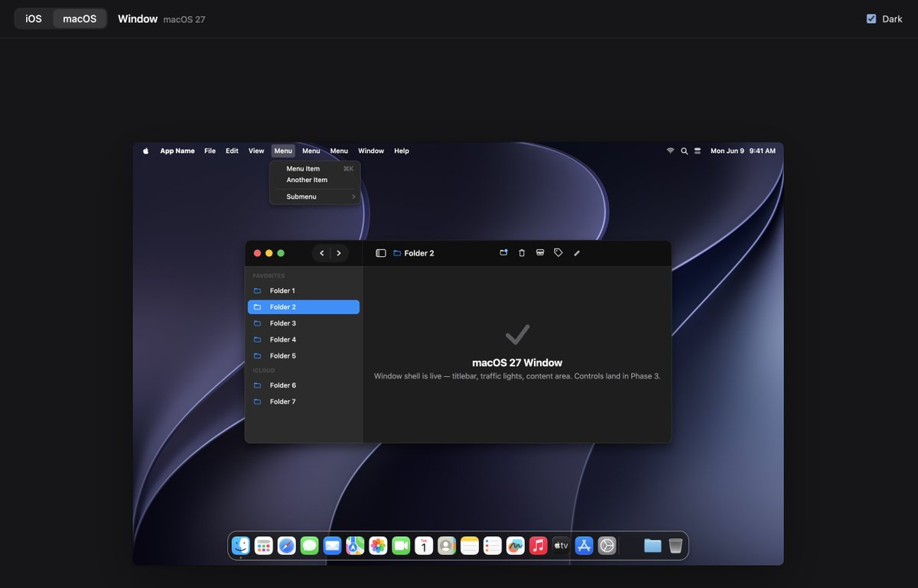Click the Wi-Fi status icon
Screen dimensions: 918x588
point(671,151)
